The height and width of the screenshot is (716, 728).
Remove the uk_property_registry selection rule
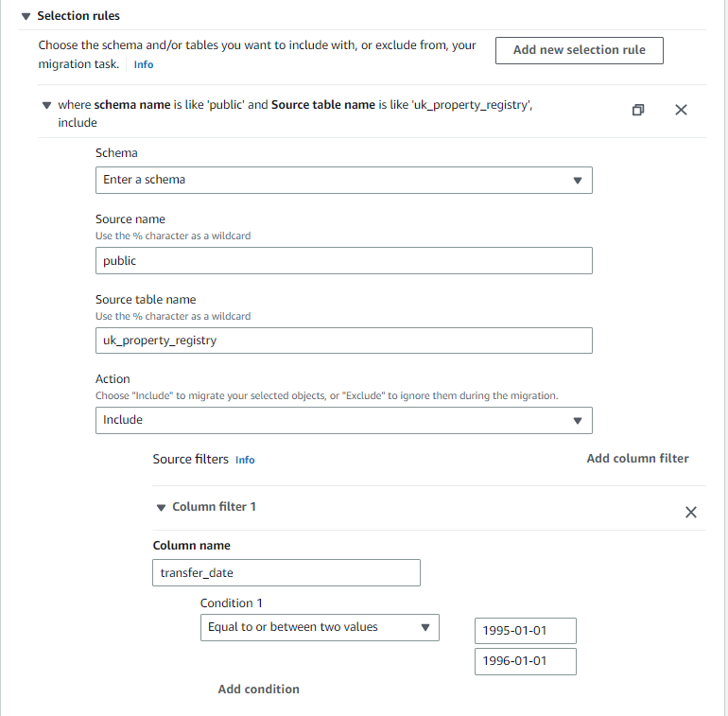(681, 110)
